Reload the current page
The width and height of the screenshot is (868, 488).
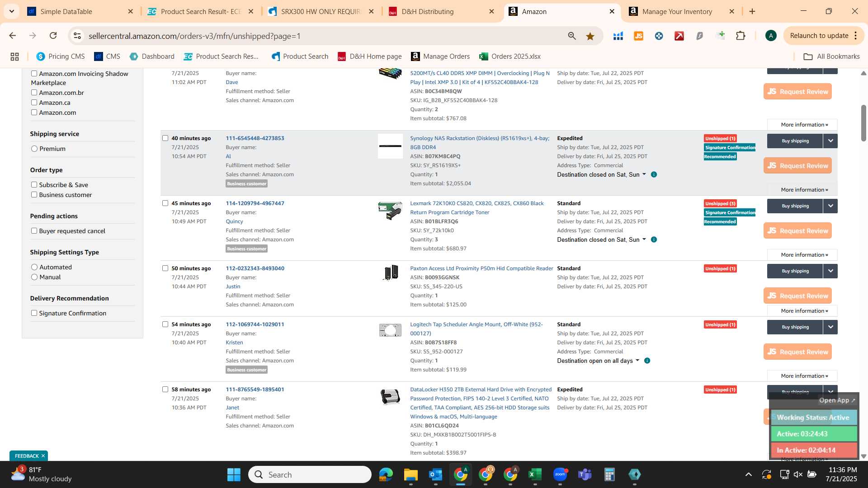coord(53,36)
